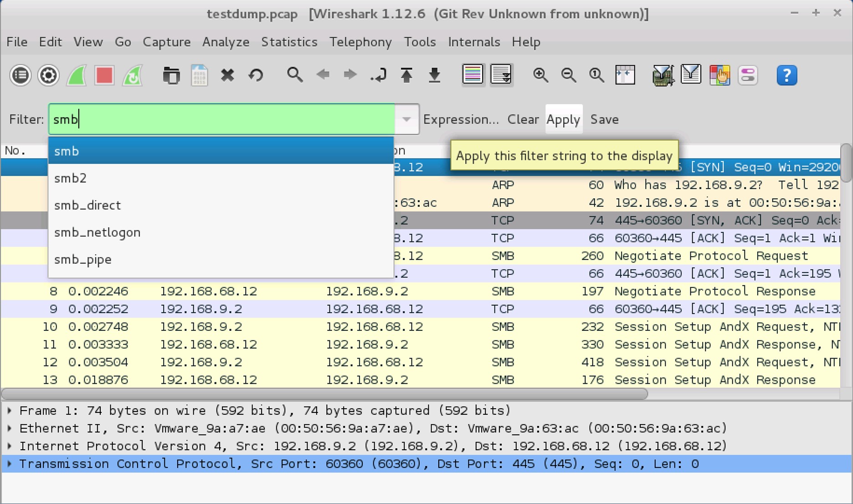853x504 pixels.
Task: Click the capture options gear icon
Action: 48,75
